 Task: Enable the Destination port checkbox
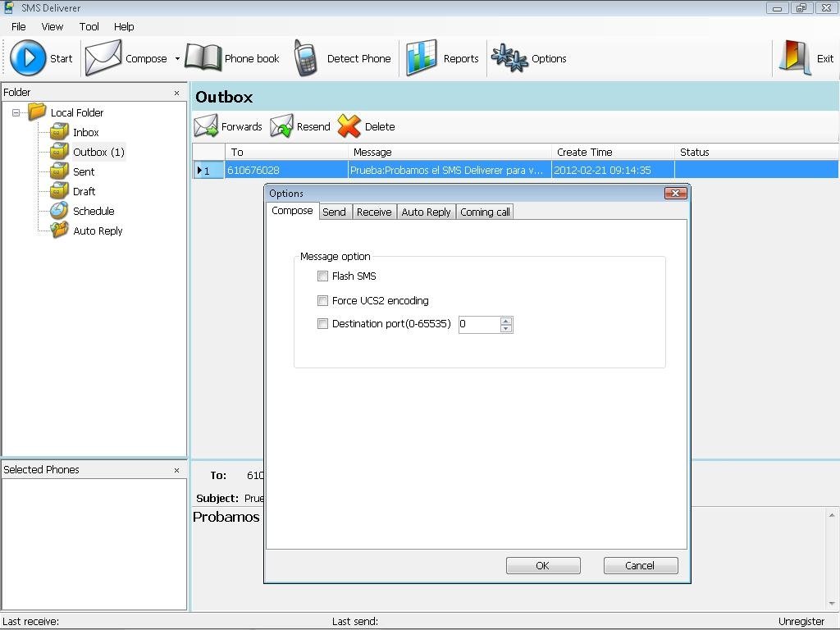[x=322, y=323]
